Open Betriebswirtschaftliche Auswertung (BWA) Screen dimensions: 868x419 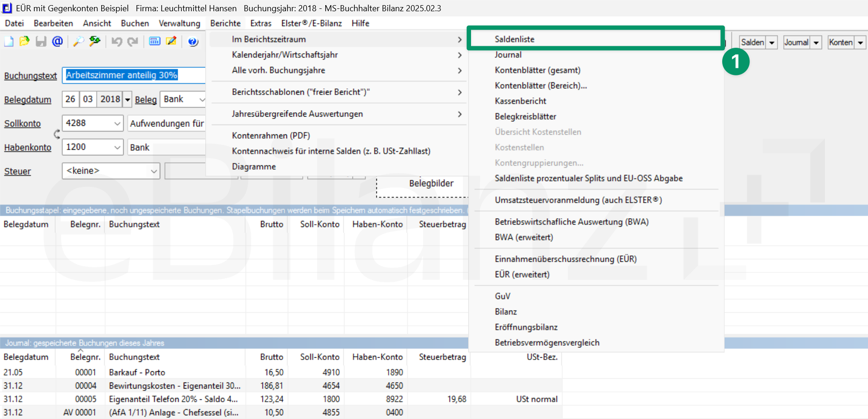pos(596,222)
